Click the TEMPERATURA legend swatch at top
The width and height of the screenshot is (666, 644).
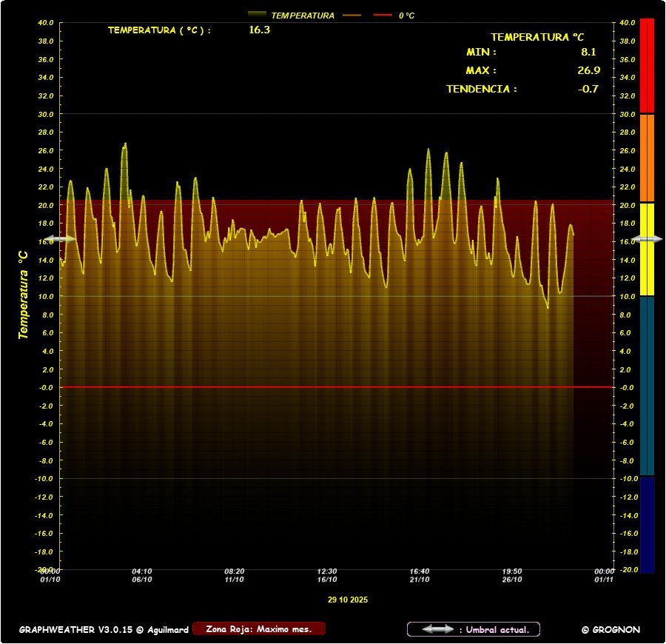pyautogui.click(x=257, y=15)
